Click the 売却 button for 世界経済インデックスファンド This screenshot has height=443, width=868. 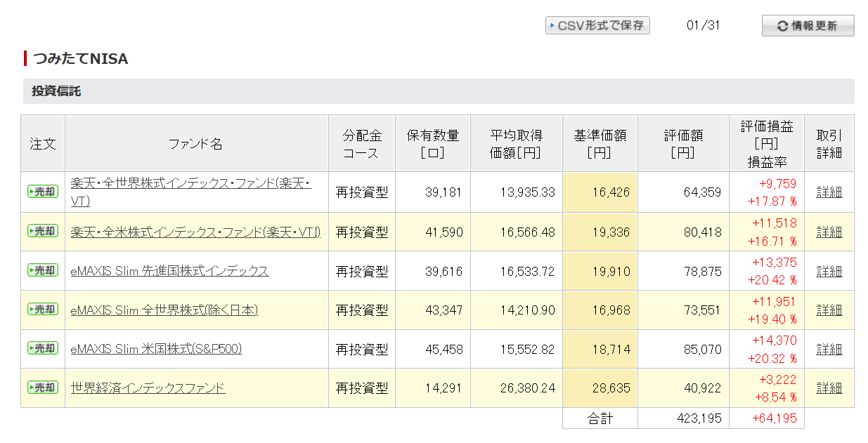[x=43, y=387]
